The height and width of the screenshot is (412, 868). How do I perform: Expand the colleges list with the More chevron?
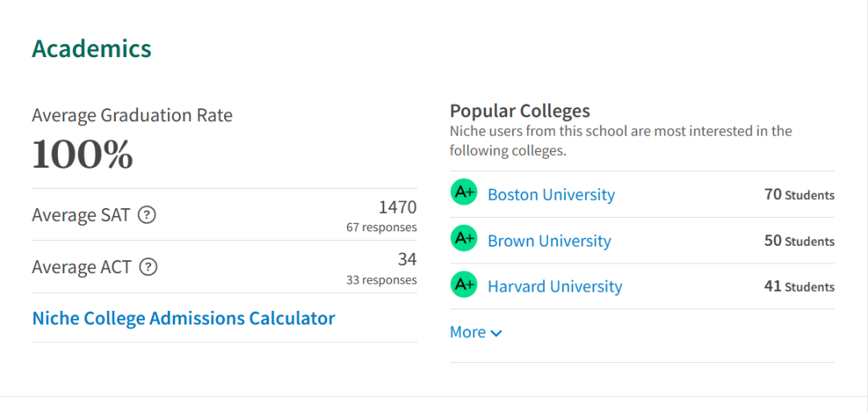click(x=497, y=333)
